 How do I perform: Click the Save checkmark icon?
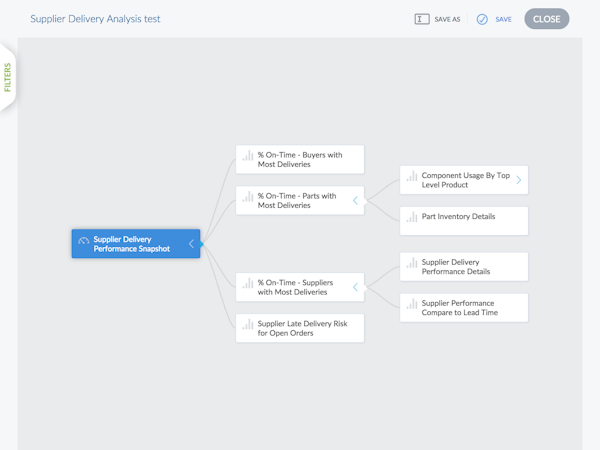coord(482,19)
